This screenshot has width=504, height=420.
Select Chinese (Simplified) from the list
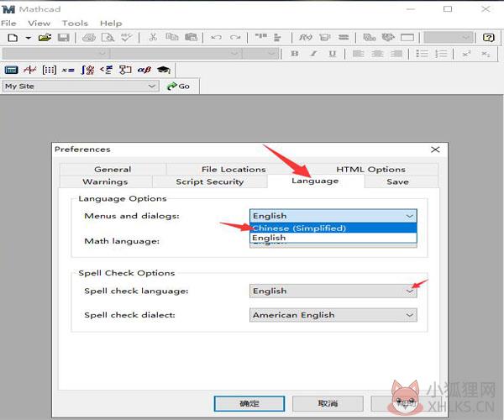pyautogui.click(x=333, y=228)
